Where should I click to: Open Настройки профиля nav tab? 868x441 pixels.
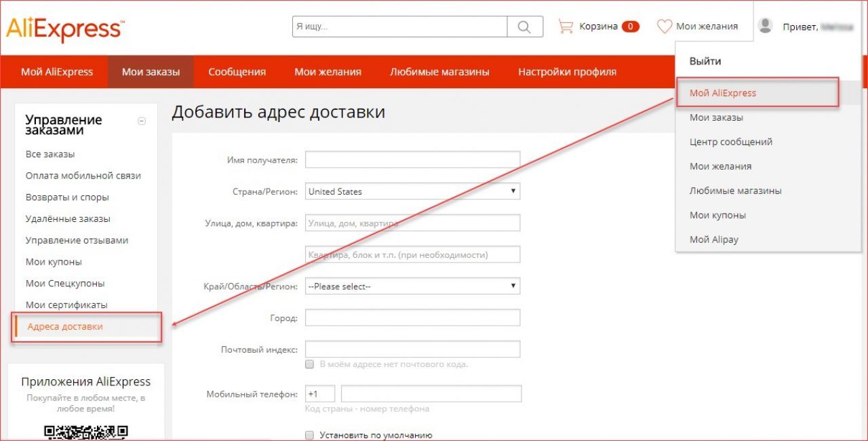(x=567, y=72)
